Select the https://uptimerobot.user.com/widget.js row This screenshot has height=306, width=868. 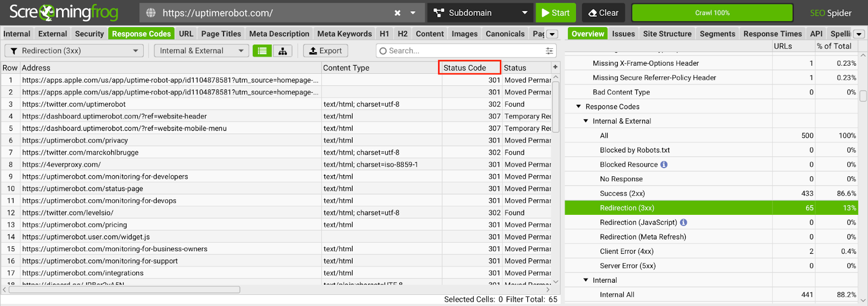coord(276,237)
